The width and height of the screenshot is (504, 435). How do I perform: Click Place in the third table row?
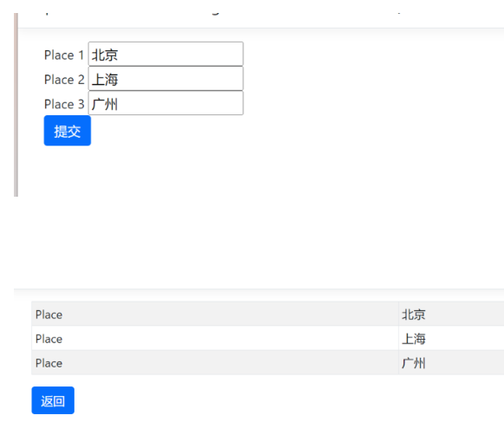(x=48, y=363)
